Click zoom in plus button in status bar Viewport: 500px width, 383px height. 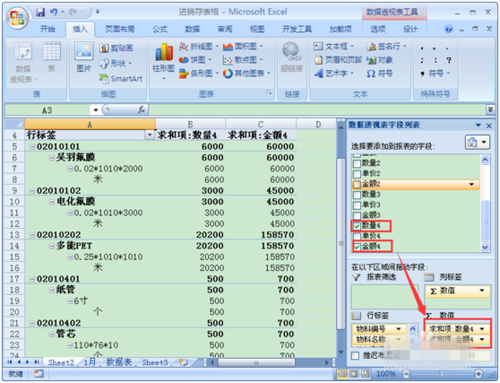click(x=478, y=374)
